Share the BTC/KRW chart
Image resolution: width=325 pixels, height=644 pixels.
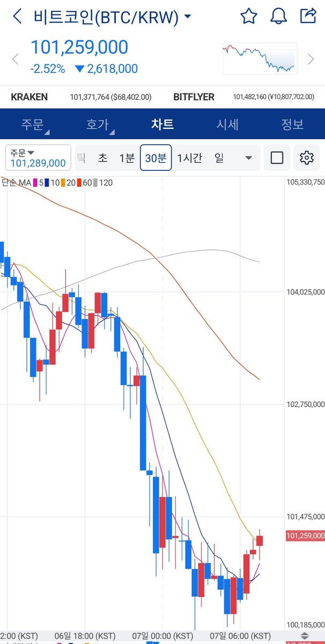click(x=307, y=16)
